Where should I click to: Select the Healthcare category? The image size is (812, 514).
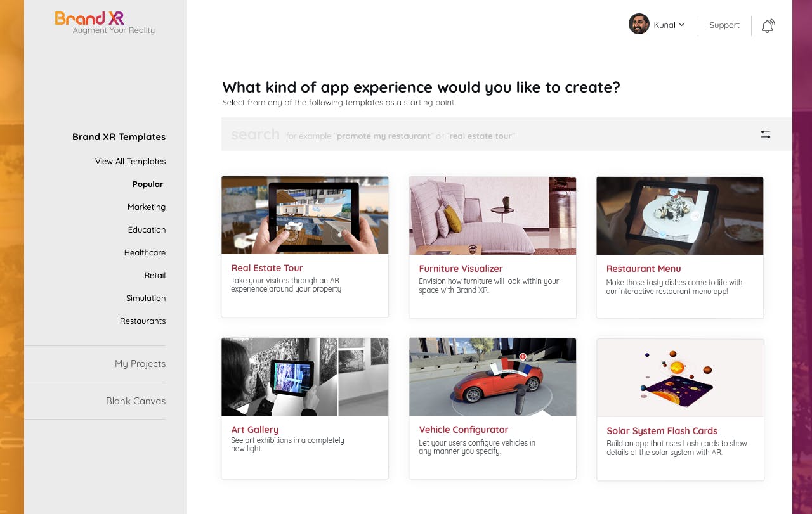click(x=145, y=253)
